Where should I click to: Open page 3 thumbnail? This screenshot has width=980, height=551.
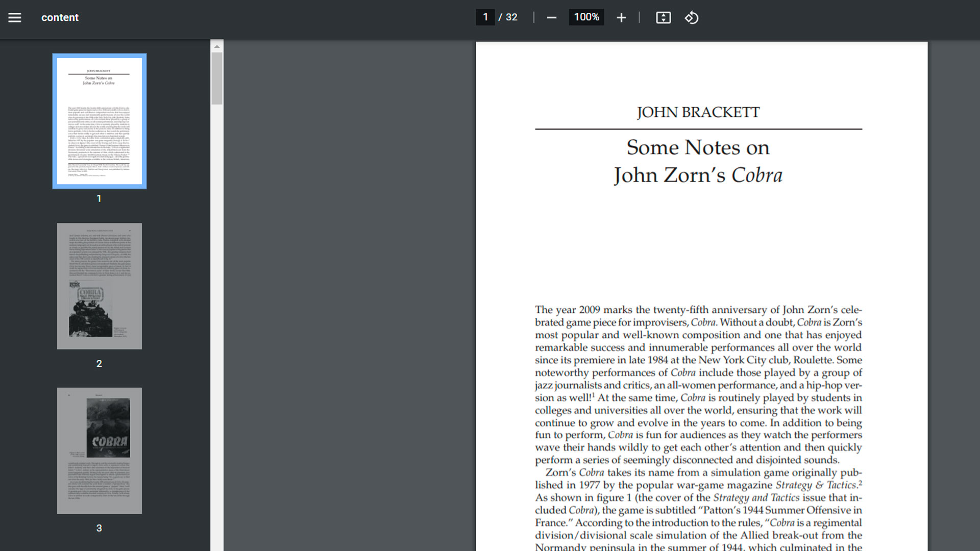(x=100, y=450)
